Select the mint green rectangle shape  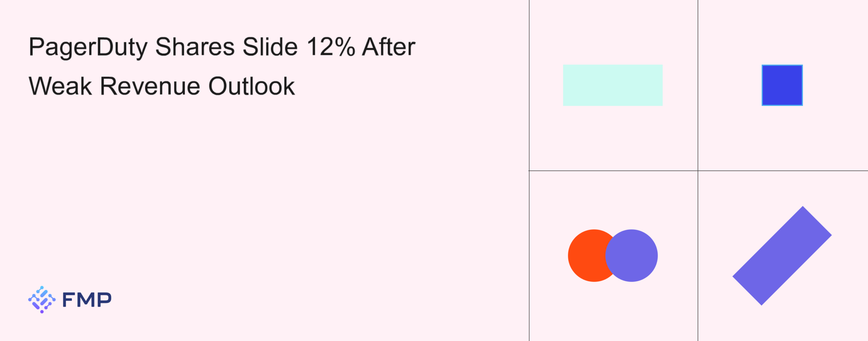(x=613, y=85)
